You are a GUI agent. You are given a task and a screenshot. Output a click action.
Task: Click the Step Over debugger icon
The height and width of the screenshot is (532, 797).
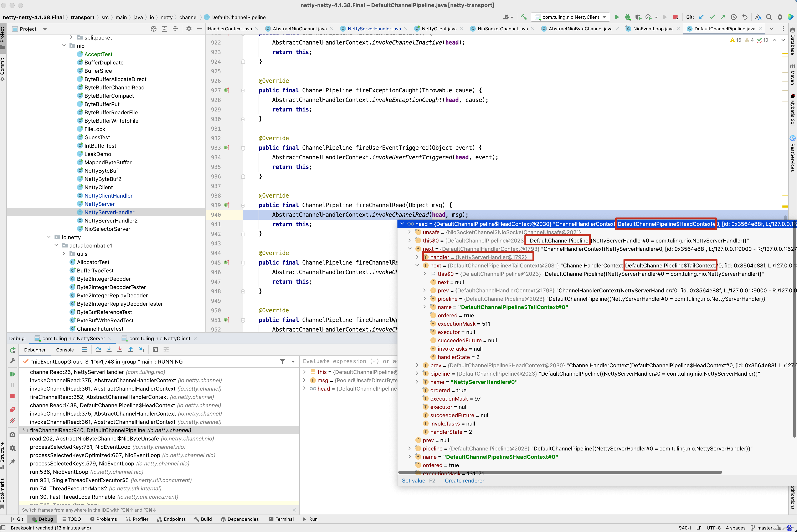click(x=98, y=349)
